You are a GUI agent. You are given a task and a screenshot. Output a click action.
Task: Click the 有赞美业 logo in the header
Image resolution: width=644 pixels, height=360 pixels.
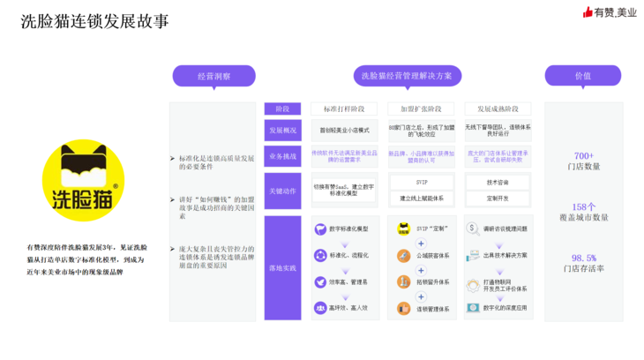click(x=610, y=12)
